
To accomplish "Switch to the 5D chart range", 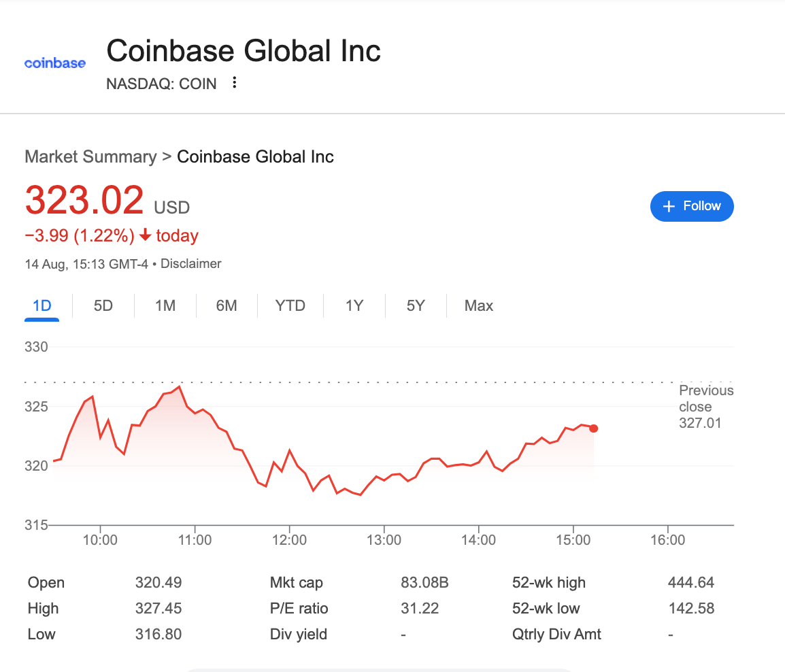I will click(103, 306).
